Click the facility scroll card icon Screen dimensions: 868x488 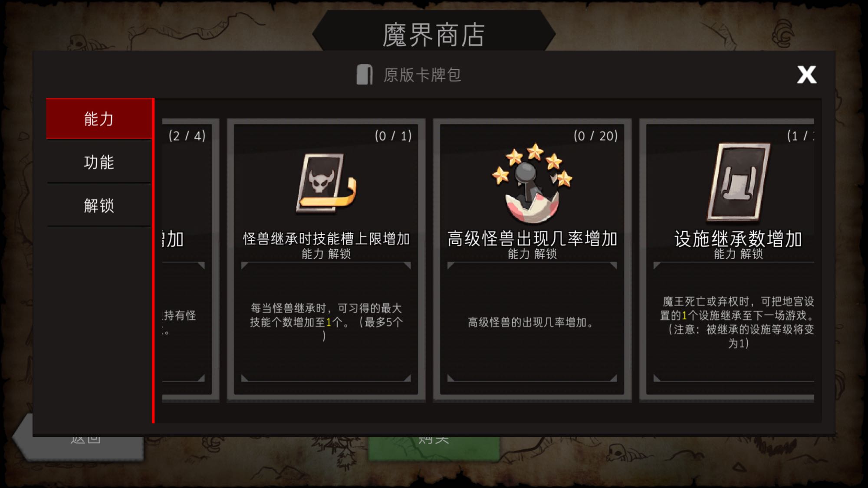(x=738, y=182)
